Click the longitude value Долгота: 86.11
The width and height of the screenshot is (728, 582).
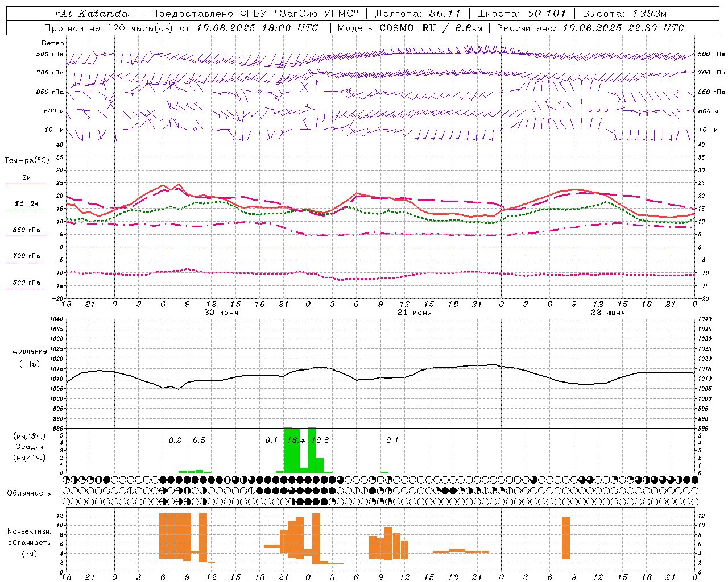[418, 14]
